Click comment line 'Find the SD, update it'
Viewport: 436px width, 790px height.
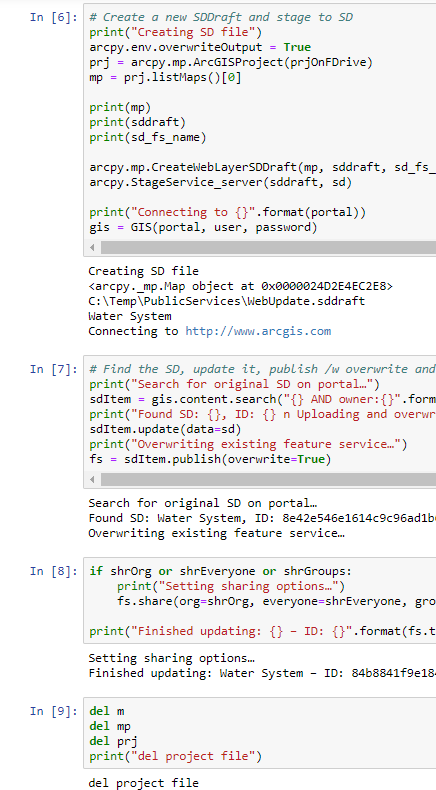point(263,369)
